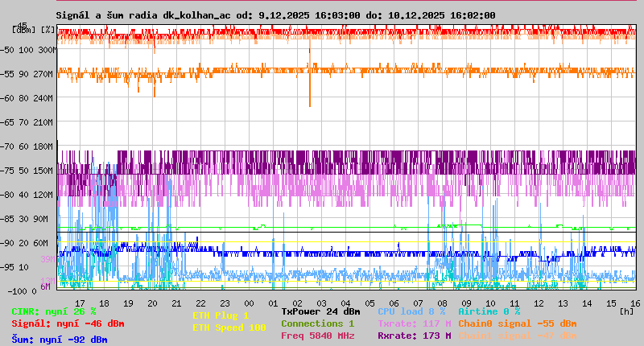Click the 17 hour mark on time axis

click(80, 303)
